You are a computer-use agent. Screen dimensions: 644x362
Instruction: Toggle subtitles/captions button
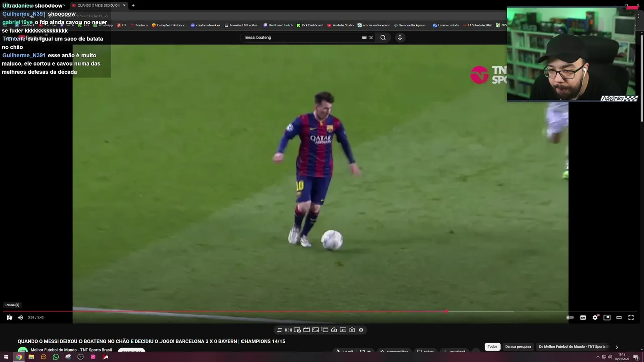[583, 317]
